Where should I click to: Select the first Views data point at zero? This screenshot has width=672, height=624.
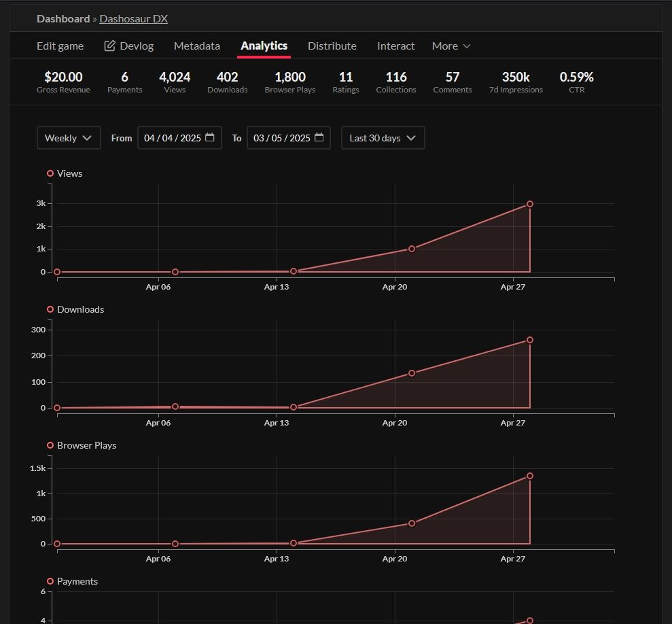coord(57,272)
